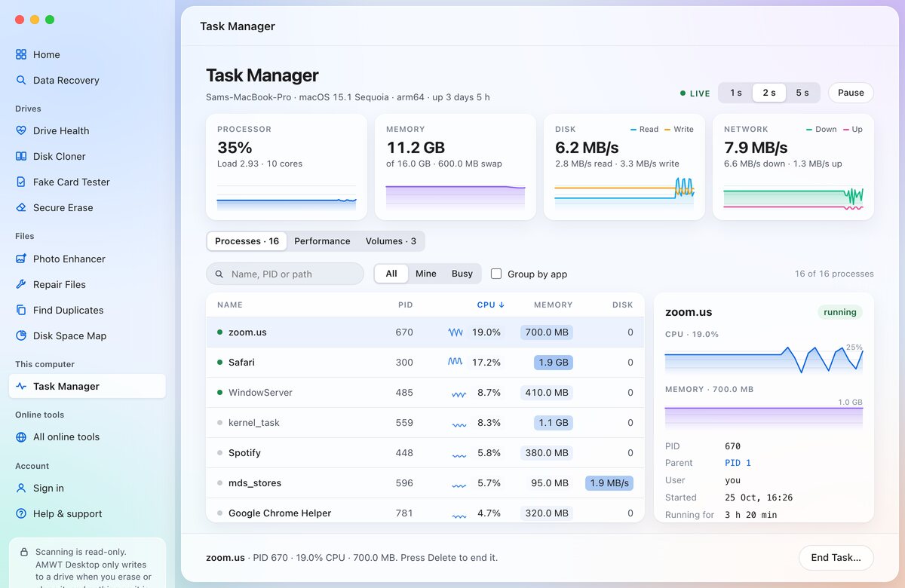The image size is (905, 588).
Task: Click the Drive Health heart icon
Action: (21, 130)
